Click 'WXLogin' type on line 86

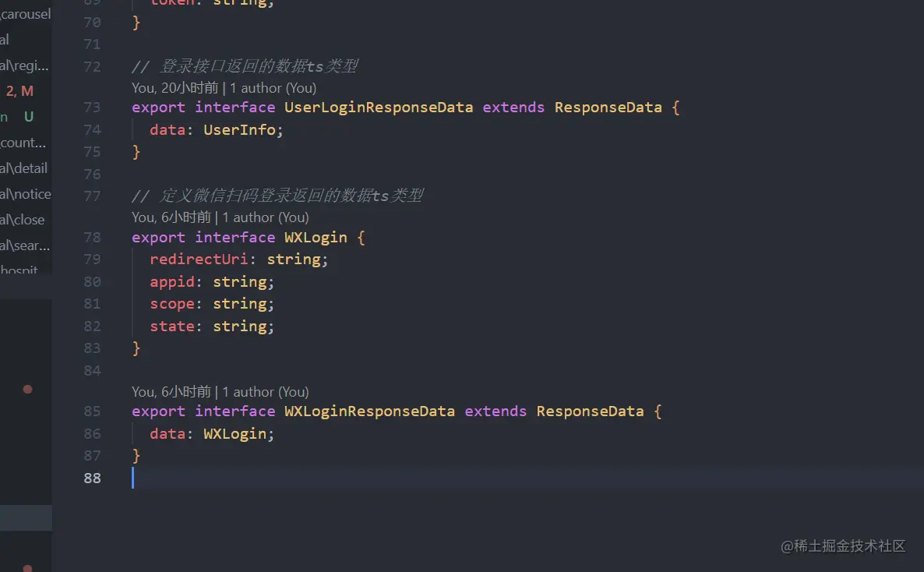pos(235,434)
